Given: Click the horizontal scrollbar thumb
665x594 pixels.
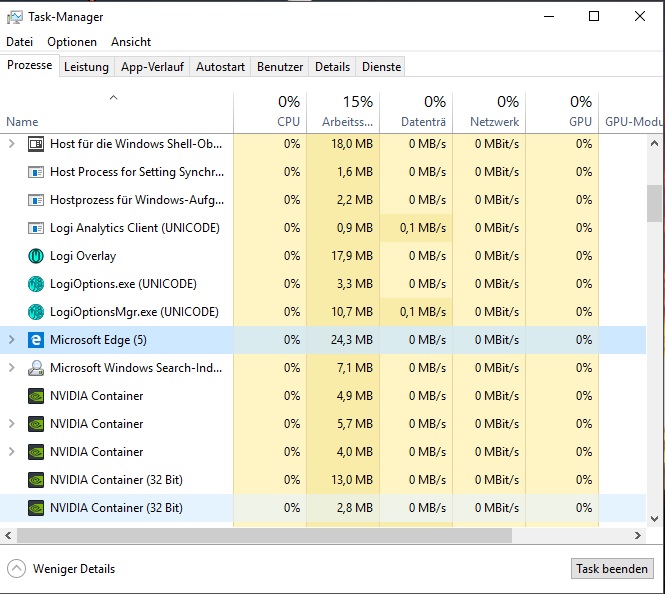Looking at the screenshot, I should (264, 535).
